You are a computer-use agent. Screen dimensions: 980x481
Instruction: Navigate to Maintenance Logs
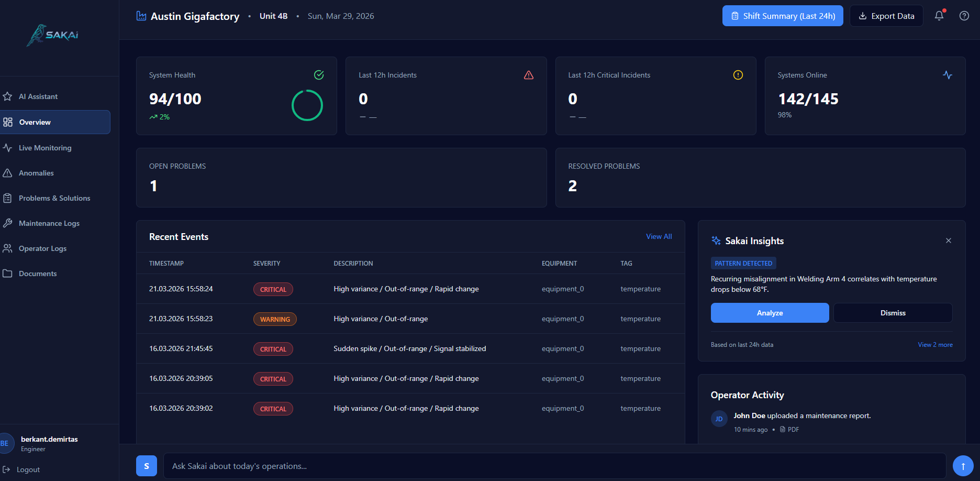(x=49, y=223)
